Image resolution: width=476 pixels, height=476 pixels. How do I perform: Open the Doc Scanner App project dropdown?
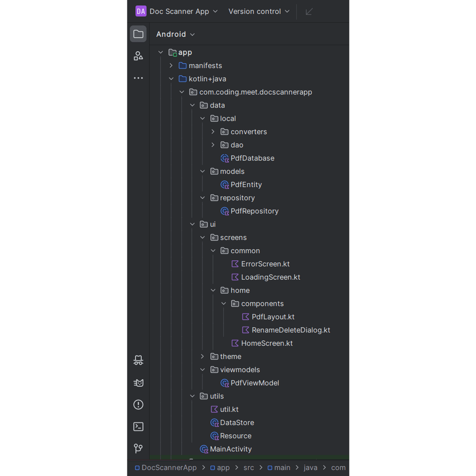point(177,12)
